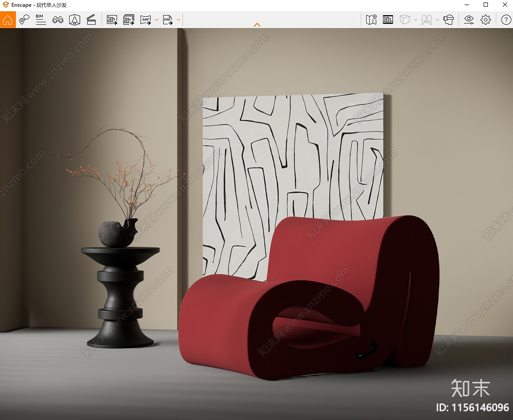Screen dimensions: 513x420
Task: Export a standalone EXE file
Action: pyautogui.click(x=168, y=20)
